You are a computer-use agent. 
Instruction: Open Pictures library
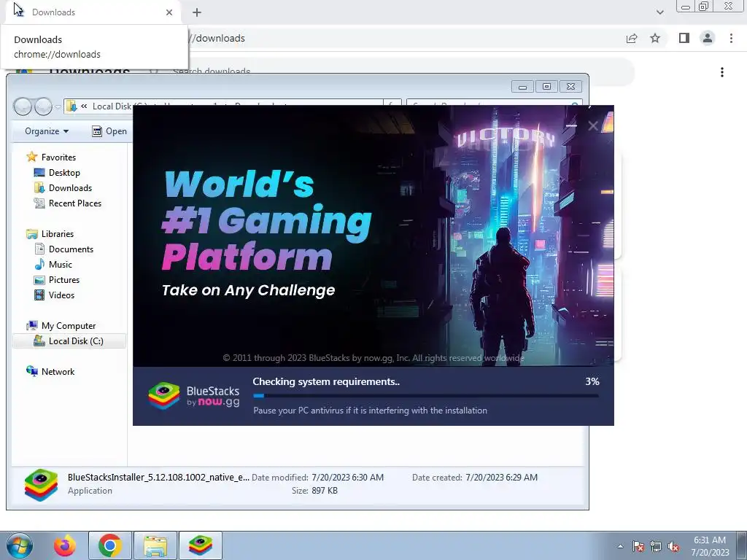pos(64,280)
